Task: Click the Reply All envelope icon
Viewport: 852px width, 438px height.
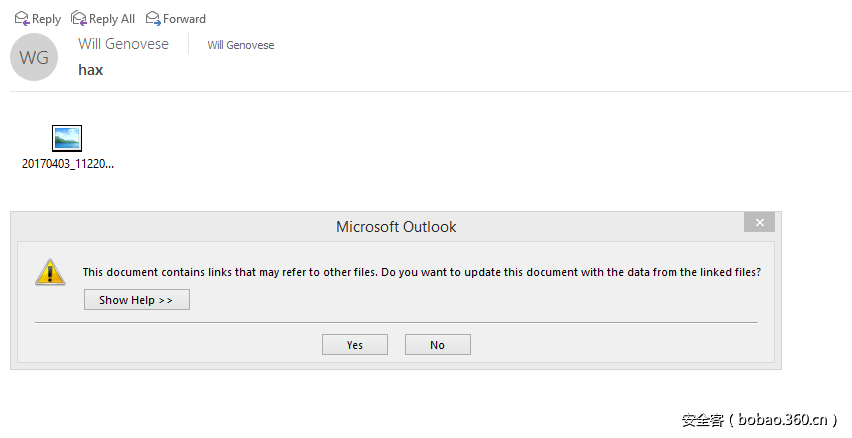Action: point(78,18)
